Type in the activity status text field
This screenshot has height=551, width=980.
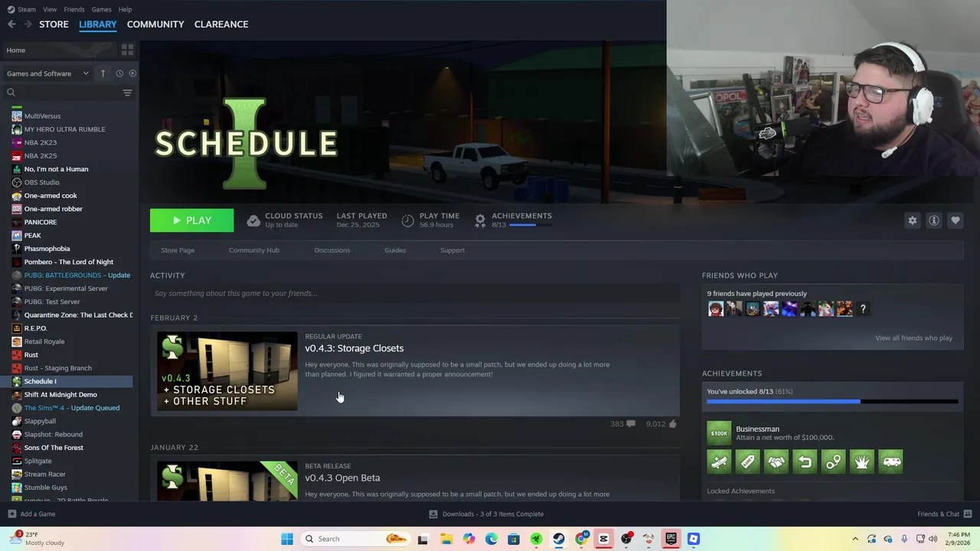(415, 293)
